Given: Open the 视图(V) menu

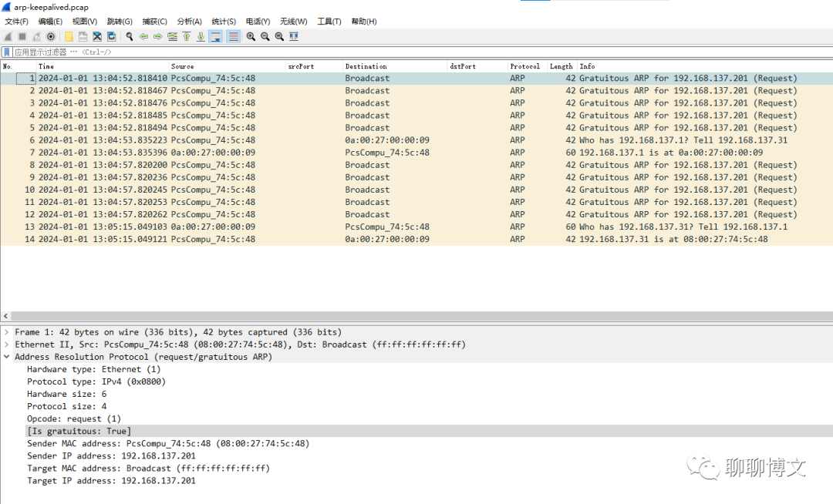Looking at the screenshot, I should (85, 22).
